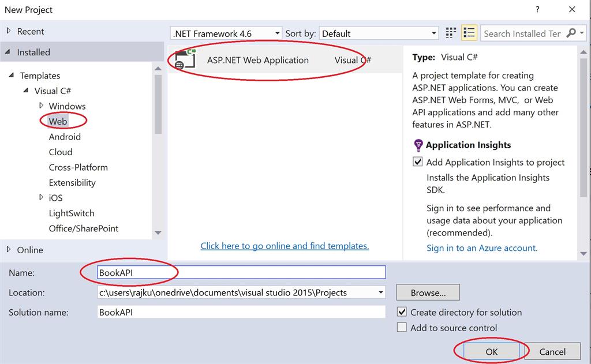
Task: Click the template tree scrollbar thumb
Action: [158, 104]
